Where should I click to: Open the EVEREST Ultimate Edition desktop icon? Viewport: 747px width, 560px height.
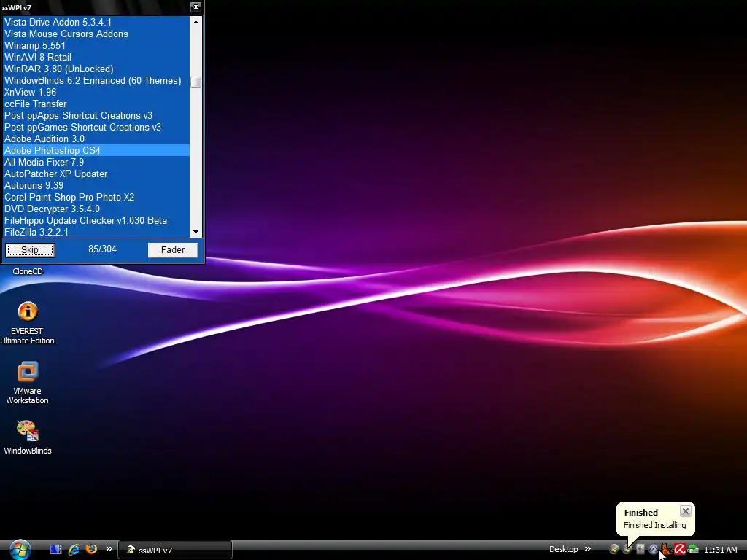coord(27,323)
